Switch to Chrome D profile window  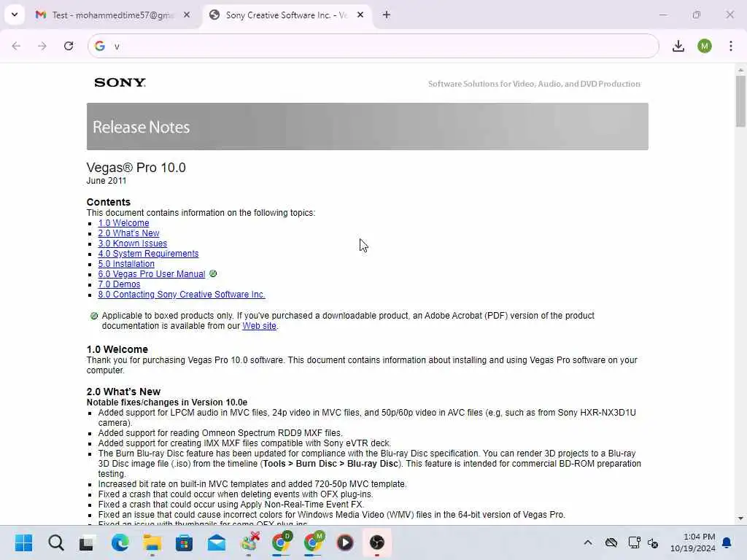[281, 542]
